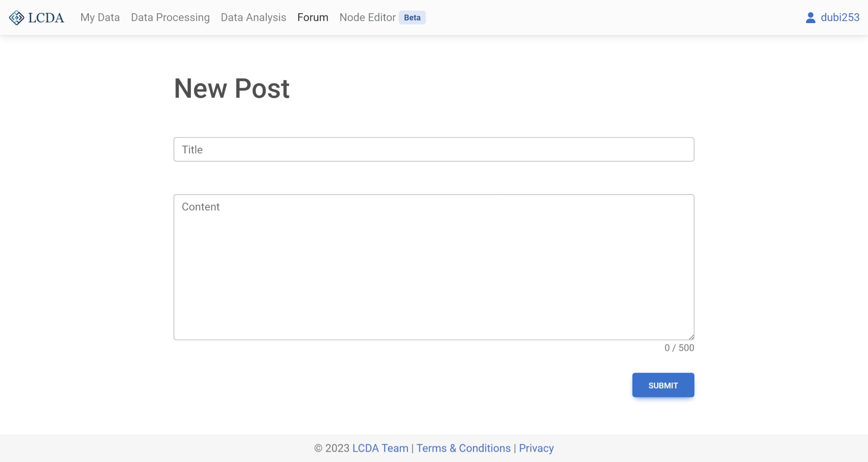This screenshot has height=462, width=868.
Task: Click the user profile icon
Action: click(811, 17)
